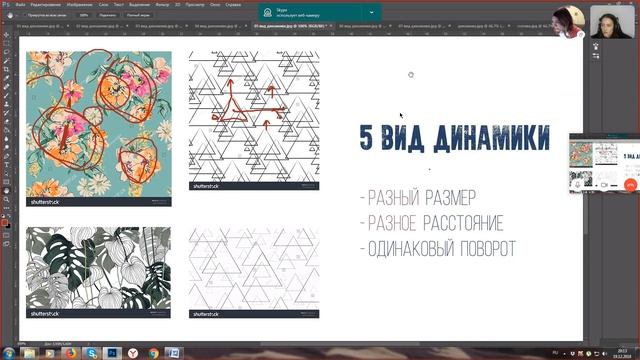640x360 pixels.
Task: Select the Brush tool
Action: point(6,96)
